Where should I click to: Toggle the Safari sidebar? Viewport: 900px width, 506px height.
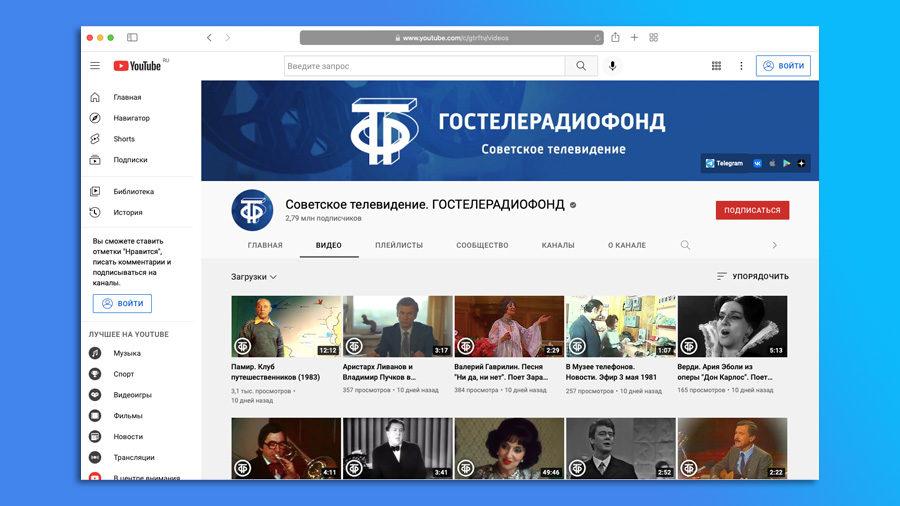click(132, 37)
